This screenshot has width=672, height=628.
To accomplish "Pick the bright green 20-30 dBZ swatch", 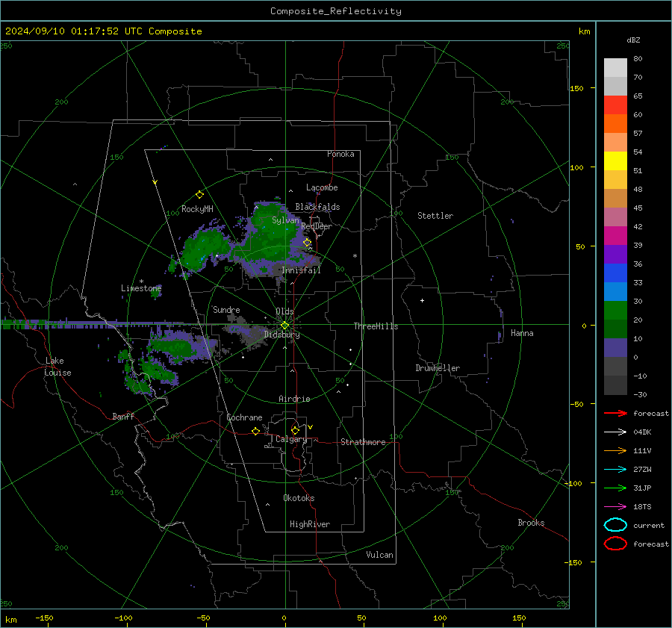I will click(x=615, y=311).
